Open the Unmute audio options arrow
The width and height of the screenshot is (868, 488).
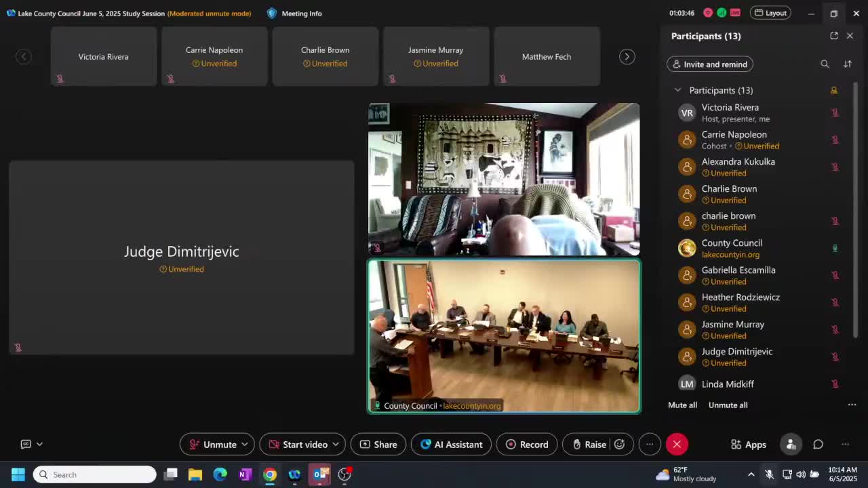[x=245, y=445]
